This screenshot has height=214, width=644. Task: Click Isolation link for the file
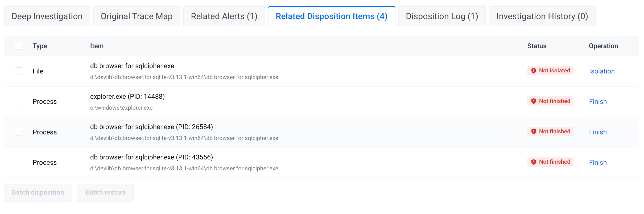602,71
